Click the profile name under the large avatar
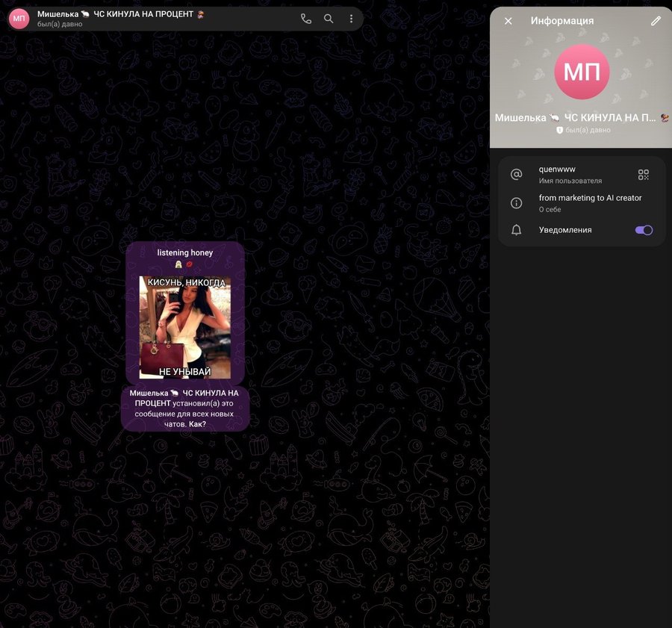Screen dimensions: 672x628 (581, 117)
